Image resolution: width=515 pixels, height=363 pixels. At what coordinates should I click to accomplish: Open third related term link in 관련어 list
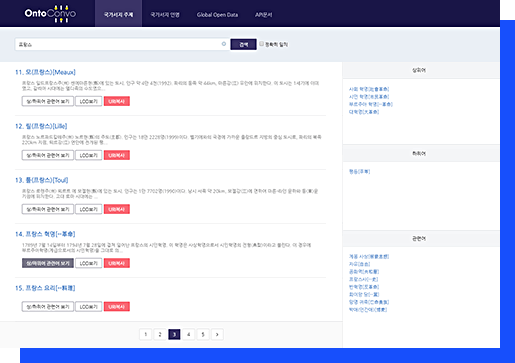(x=364, y=272)
